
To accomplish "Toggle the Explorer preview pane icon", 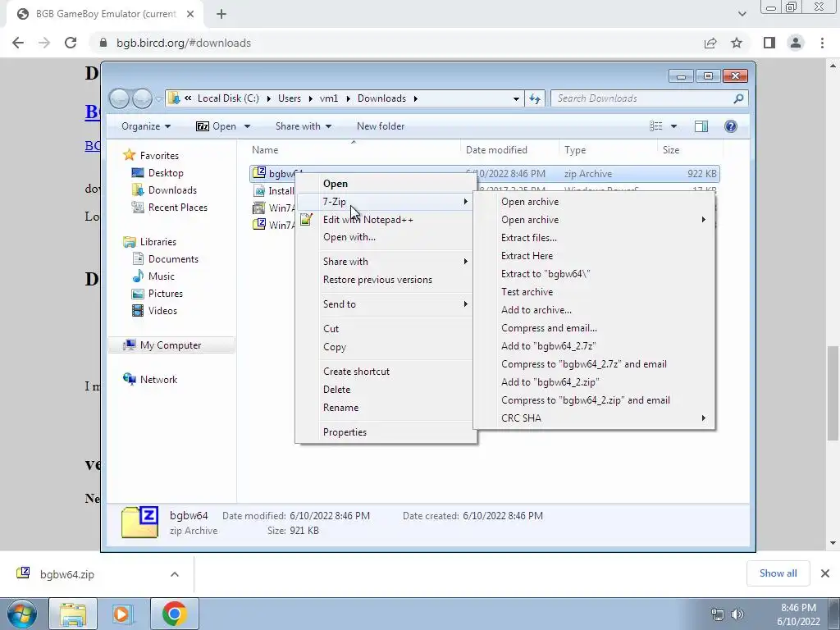I will click(x=701, y=126).
